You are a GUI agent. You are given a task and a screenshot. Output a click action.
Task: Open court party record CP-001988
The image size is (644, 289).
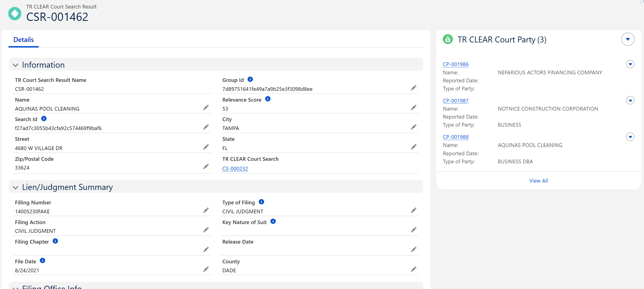coord(456,137)
